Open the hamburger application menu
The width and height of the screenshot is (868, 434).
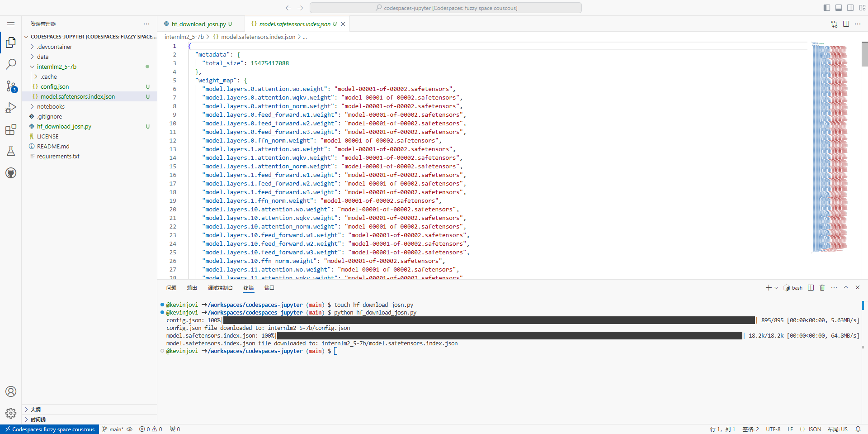click(11, 24)
